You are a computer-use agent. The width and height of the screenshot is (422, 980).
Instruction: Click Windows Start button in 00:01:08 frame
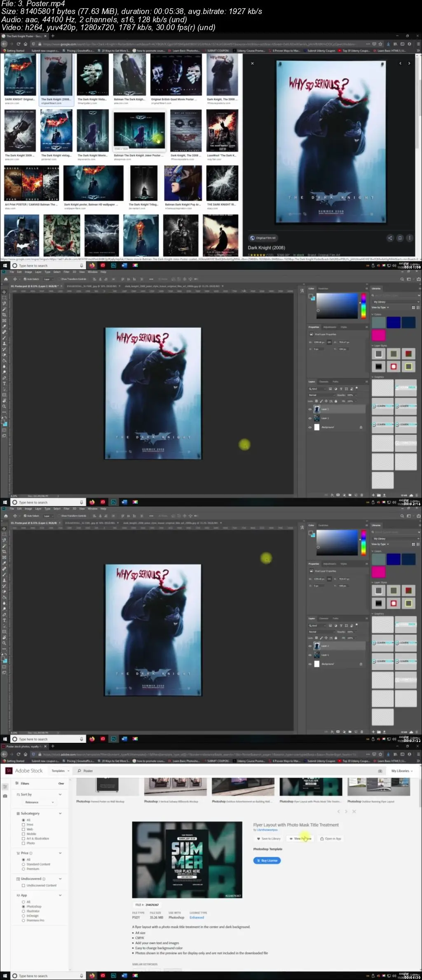pos(5,266)
